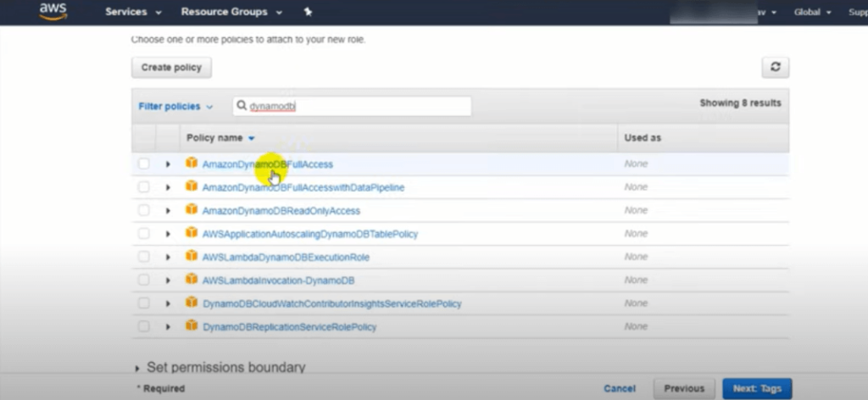Viewport: 868px width, 400px height.
Task: Expand the AmazonDynamoDBFullAccess row arrow
Action: tap(168, 164)
